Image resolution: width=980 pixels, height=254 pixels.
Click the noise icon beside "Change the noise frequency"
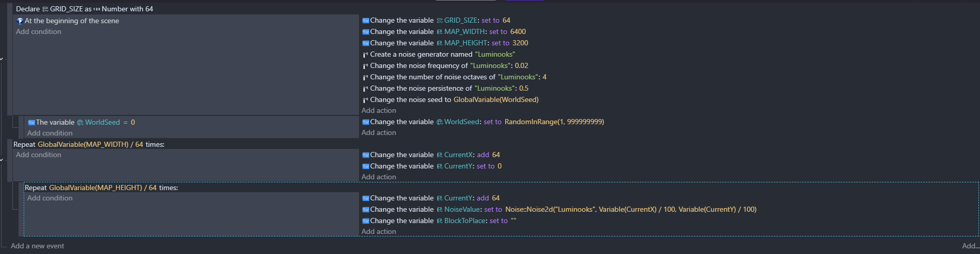pyautogui.click(x=366, y=66)
